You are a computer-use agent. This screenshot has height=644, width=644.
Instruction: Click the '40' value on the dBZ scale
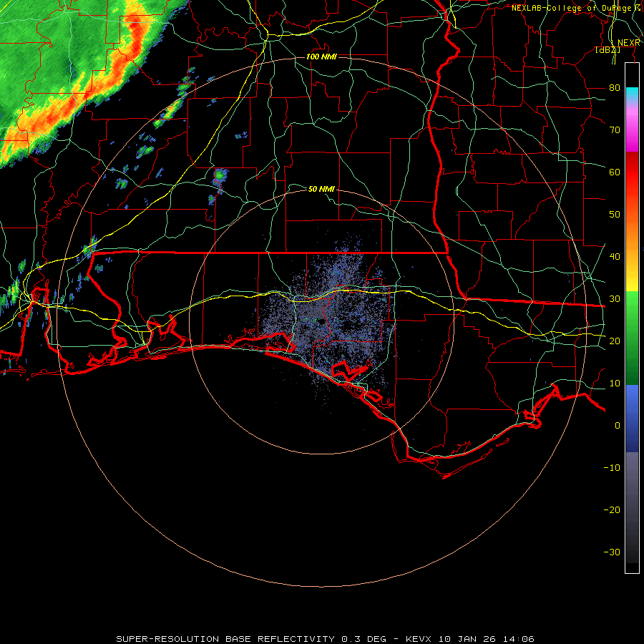click(x=615, y=257)
